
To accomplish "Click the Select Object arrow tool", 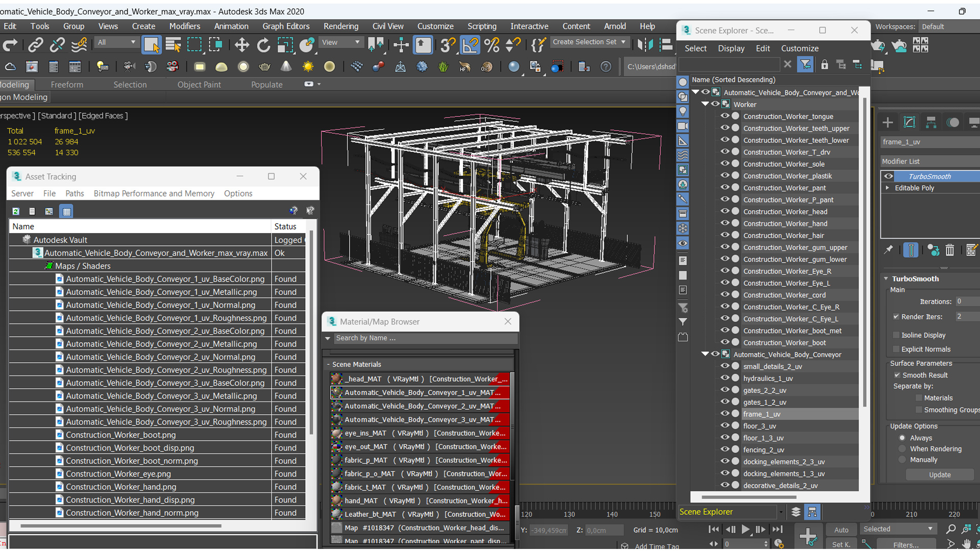I will tap(152, 45).
